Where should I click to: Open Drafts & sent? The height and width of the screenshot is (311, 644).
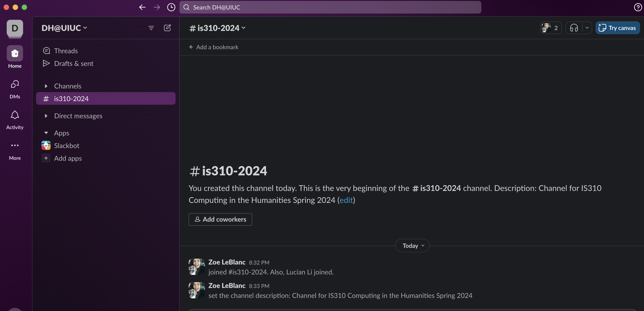[74, 63]
